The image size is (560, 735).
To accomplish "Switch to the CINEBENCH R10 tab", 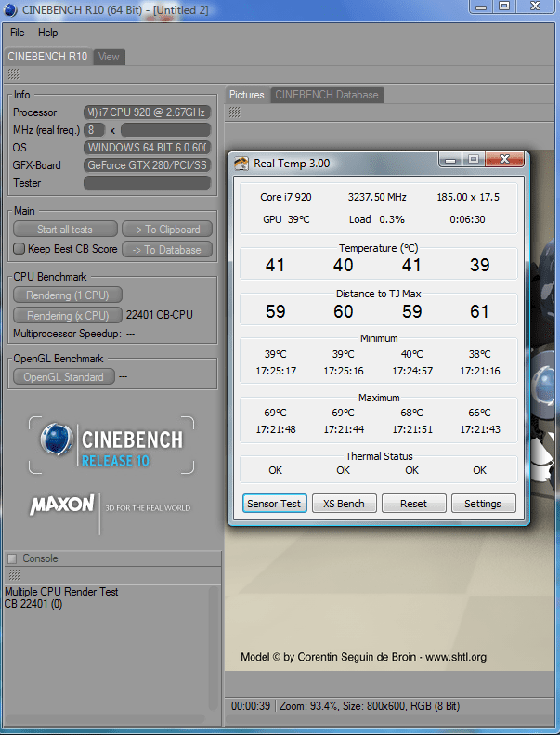I will pyautogui.click(x=47, y=57).
